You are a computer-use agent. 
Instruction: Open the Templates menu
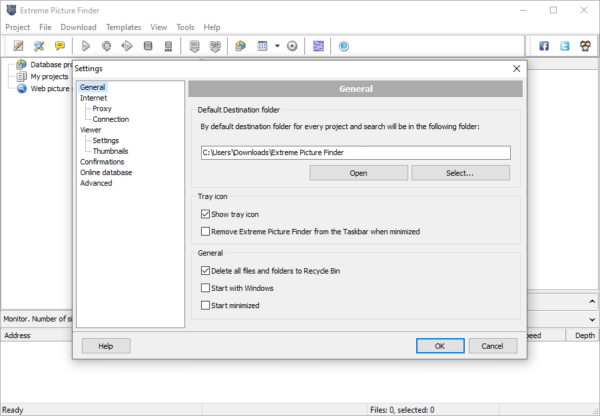124,27
